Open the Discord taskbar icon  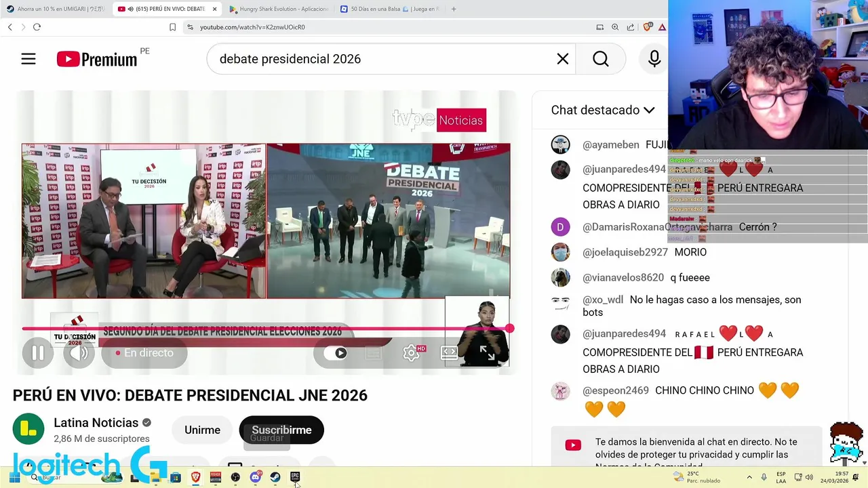pyautogui.click(x=255, y=477)
